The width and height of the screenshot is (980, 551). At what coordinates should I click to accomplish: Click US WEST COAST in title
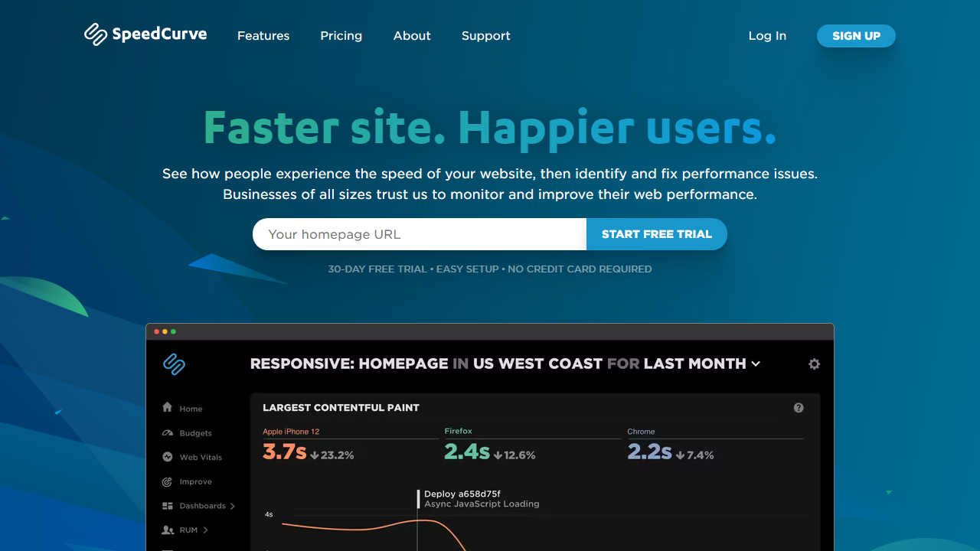[537, 364]
